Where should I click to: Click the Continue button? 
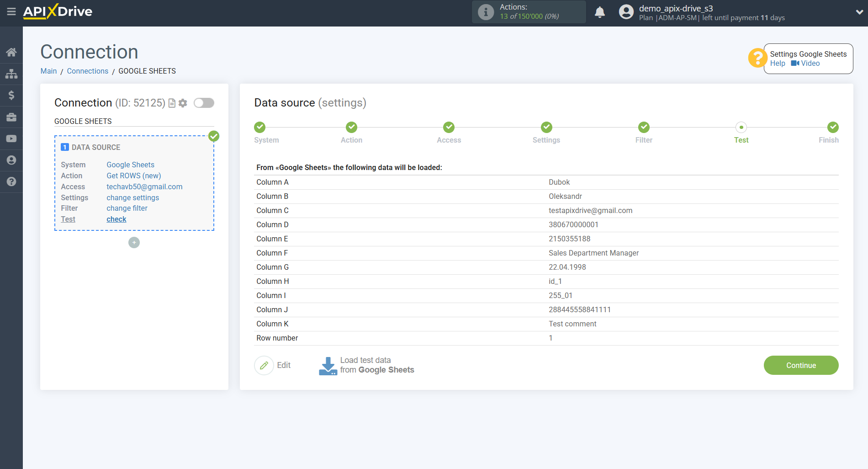[x=801, y=365]
